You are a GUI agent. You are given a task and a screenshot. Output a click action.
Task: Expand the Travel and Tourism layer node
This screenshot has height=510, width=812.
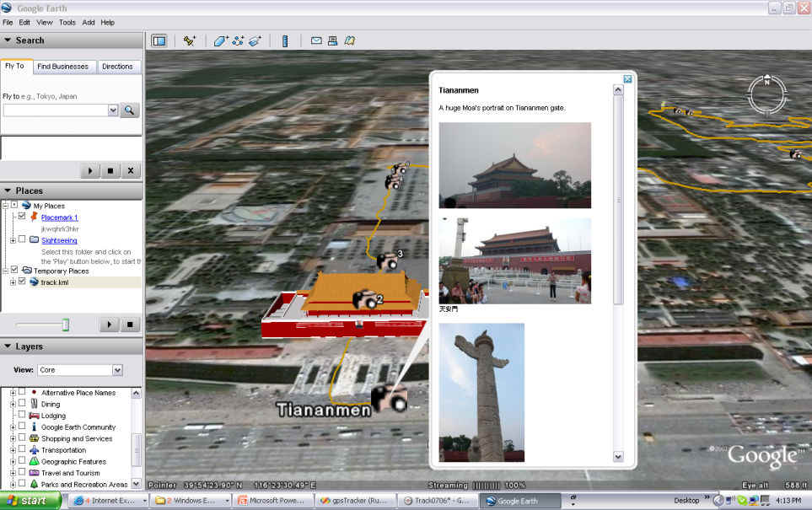[13, 473]
